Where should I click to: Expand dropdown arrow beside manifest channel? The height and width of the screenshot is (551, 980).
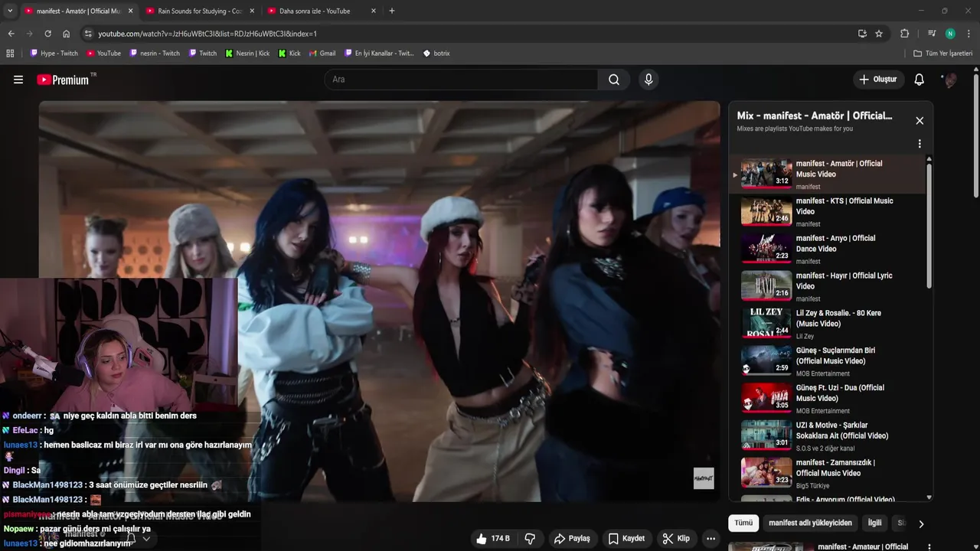(146, 539)
